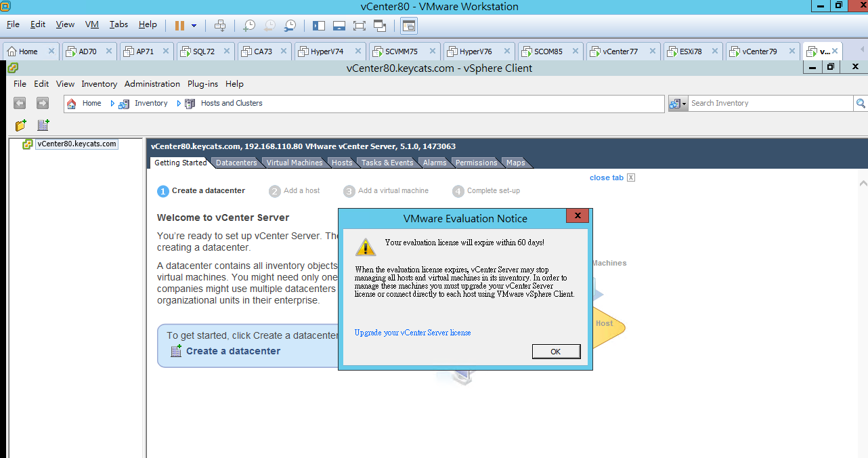Open Workstation File menu
This screenshot has width=868, height=458.
tap(13, 24)
